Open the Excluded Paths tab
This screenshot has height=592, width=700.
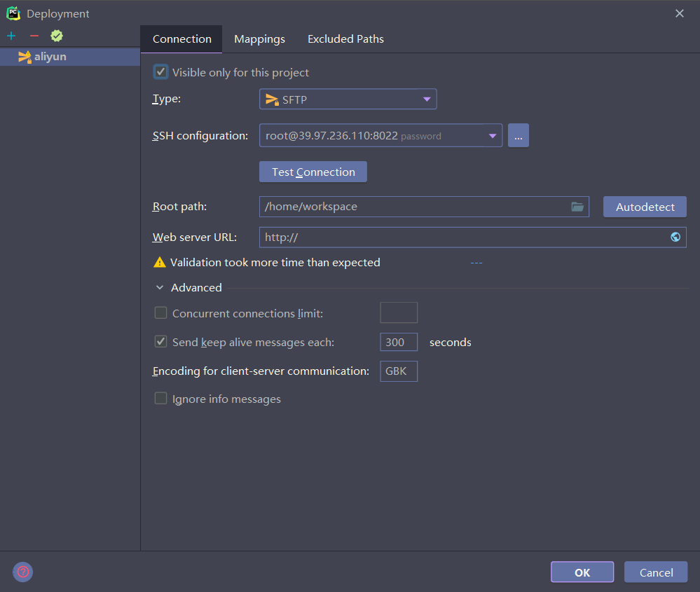345,39
